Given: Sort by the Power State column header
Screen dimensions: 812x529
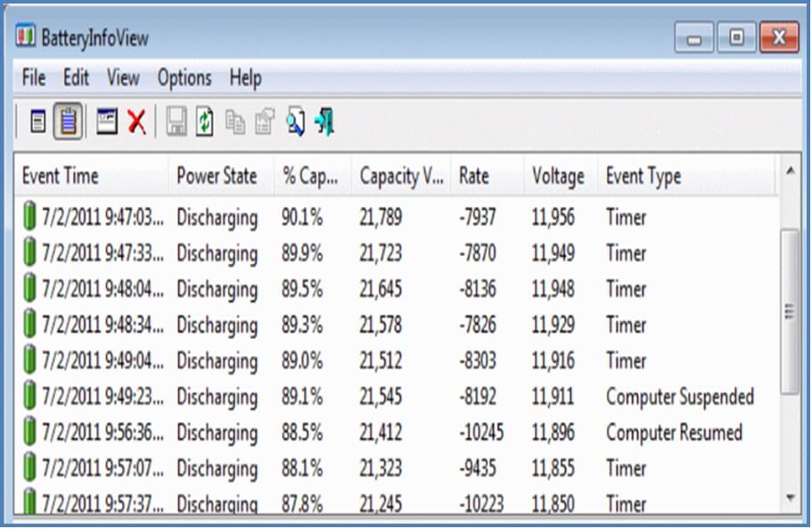Looking at the screenshot, I should [x=221, y=176].
